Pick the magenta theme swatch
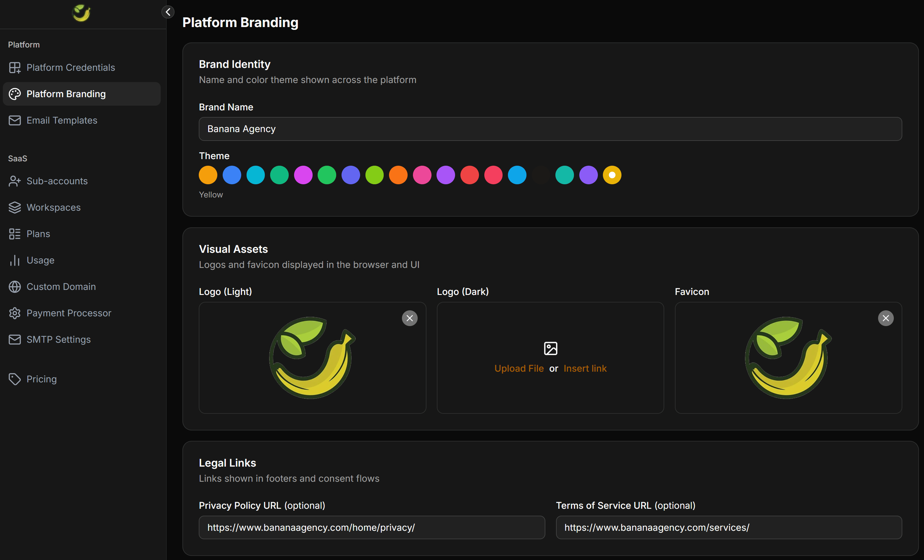 (x=303, y=175)
